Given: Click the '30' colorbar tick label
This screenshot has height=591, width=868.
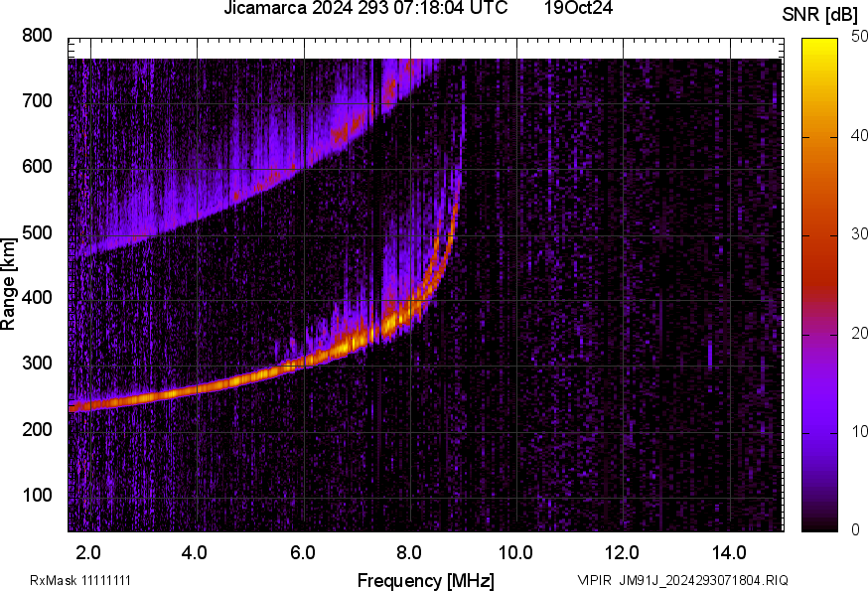Looking at the screenshot, I should coord(859,234).
